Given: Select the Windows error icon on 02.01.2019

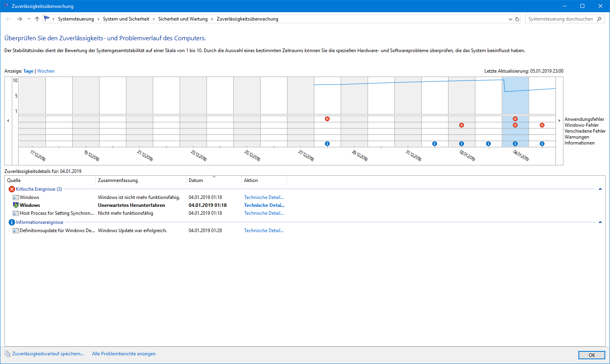Looking at the screenshot, I should 462,125.
